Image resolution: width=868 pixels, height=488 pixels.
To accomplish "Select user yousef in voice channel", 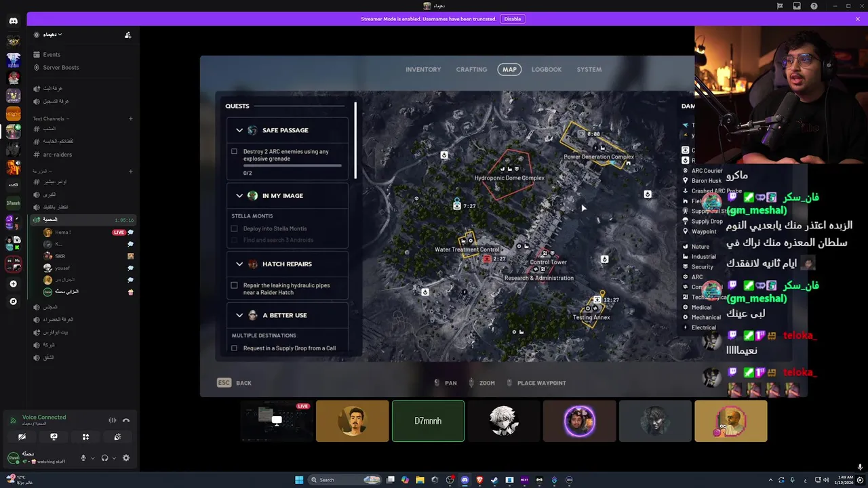I will pos(62,268).
